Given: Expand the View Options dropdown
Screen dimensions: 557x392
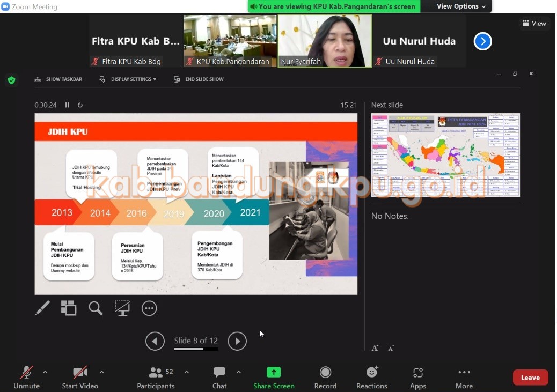Looking at the screenshot, I should click(x=461, y=6).
